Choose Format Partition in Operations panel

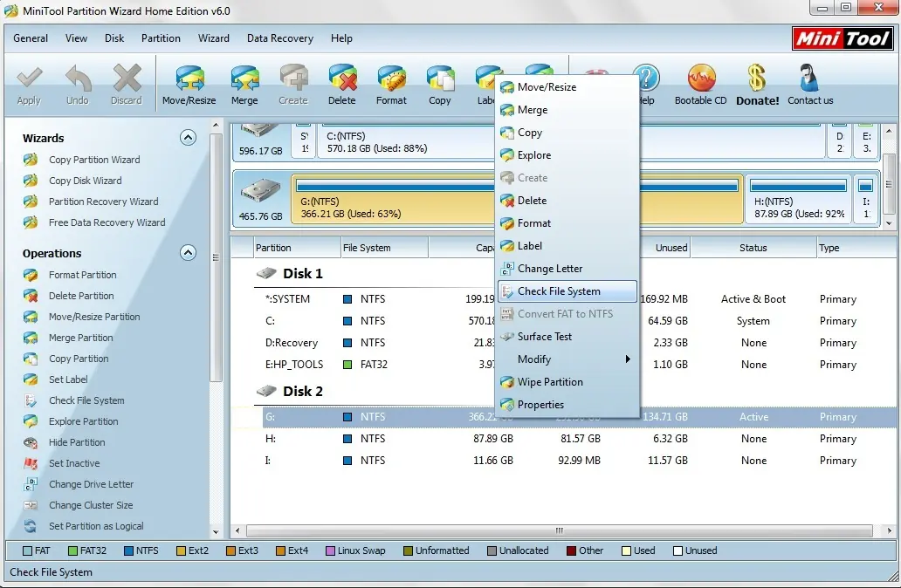pyautogui.click(x=82, y=275)
